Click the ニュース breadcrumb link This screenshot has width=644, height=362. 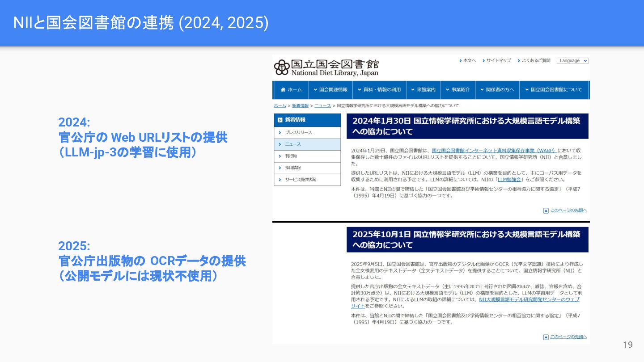[322, 106]
